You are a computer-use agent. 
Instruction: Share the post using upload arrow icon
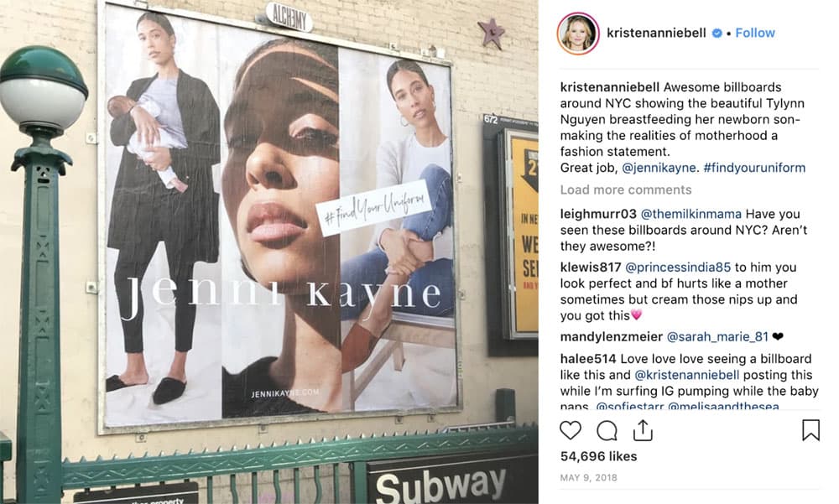643,430
